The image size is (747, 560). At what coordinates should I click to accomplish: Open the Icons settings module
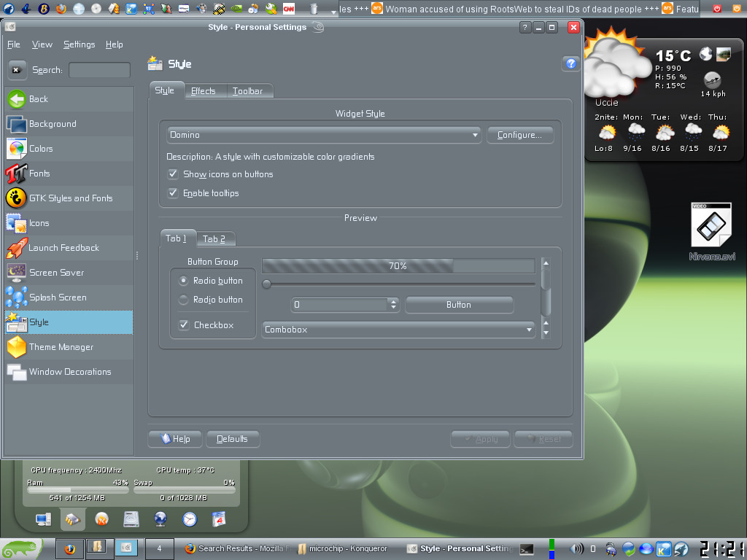pos(69,223)
